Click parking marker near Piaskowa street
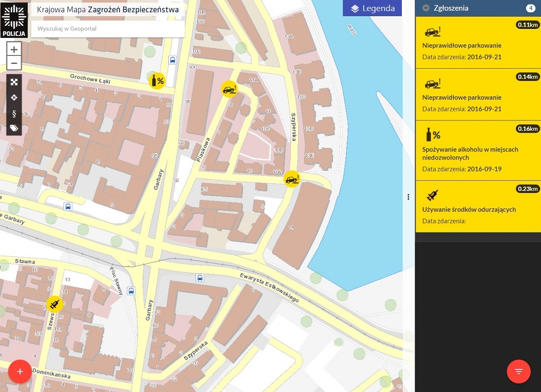The width and height of the screenshot is (541, 392). [229, 89]
